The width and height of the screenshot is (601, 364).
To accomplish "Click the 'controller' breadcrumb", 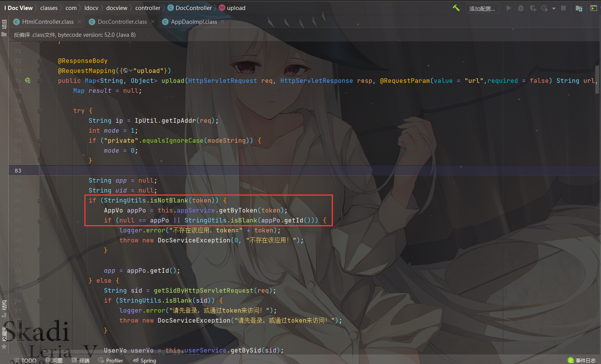I will [x=148, y=8].
